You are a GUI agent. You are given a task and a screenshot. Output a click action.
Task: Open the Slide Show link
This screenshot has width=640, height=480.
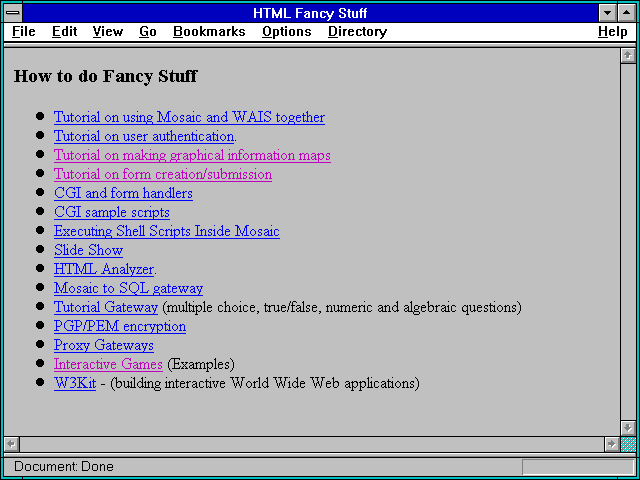[x=89, y=250]
